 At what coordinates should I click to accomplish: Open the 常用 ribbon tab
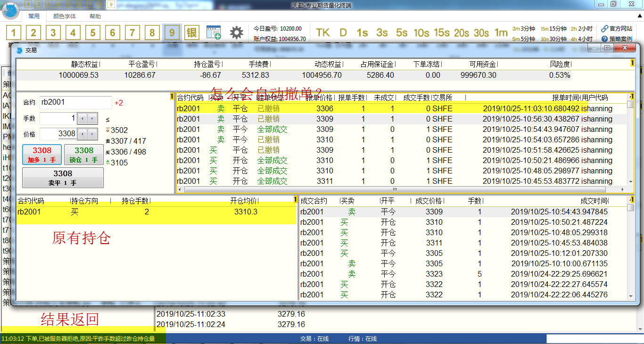click(x=34, y=16)
